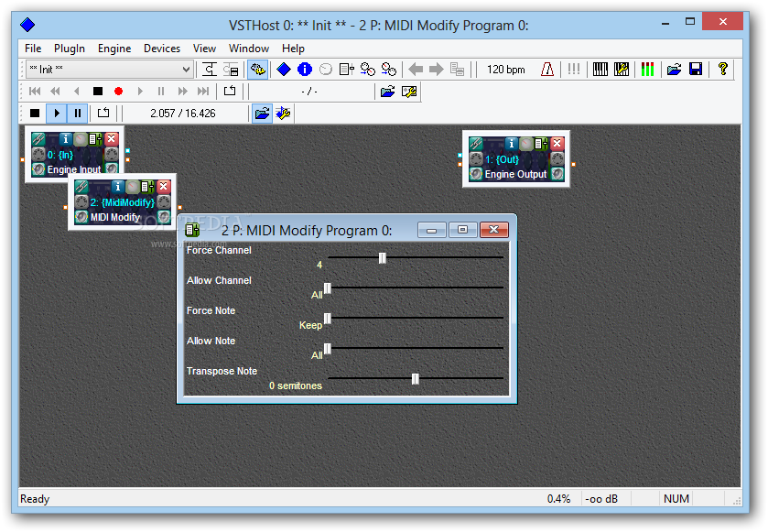Toggle loop in the player transport row
768x532 pixels.
(103, 114)
